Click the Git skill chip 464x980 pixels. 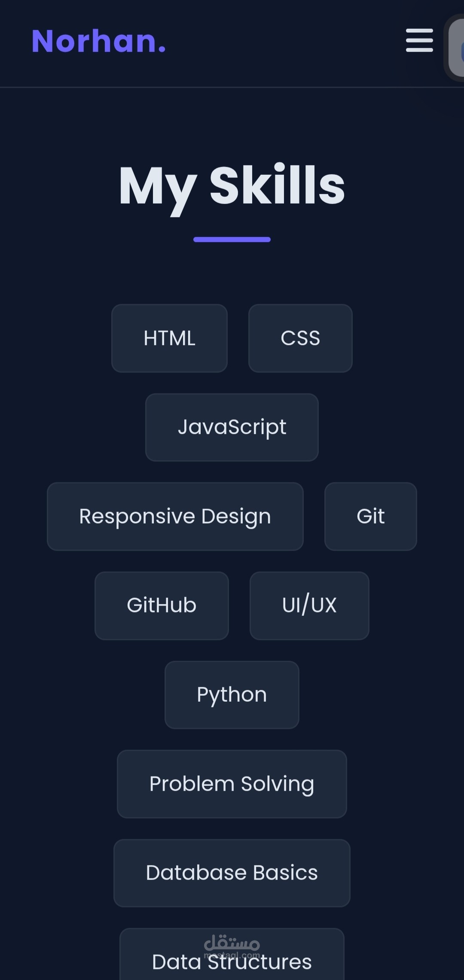[370, 517]
